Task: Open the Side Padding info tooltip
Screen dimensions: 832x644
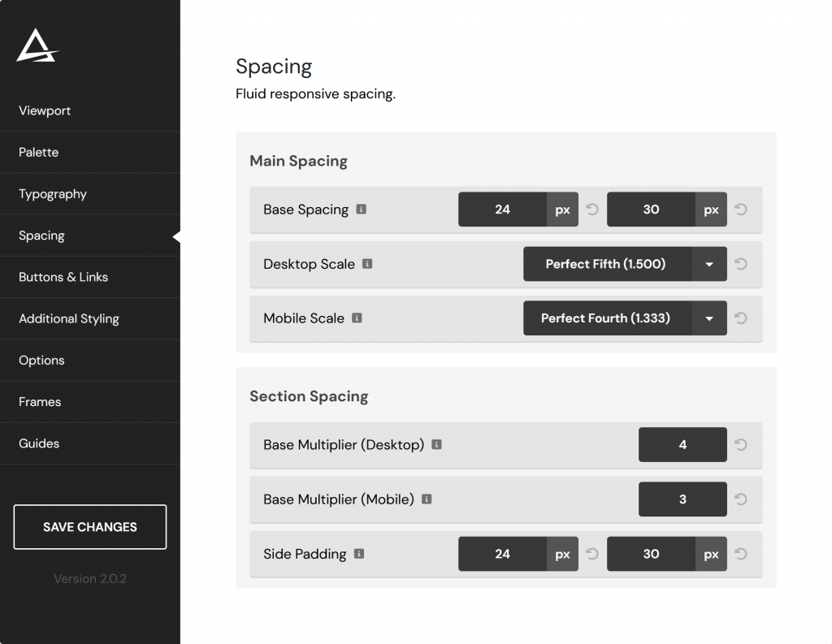Action: tap(358, 554)
